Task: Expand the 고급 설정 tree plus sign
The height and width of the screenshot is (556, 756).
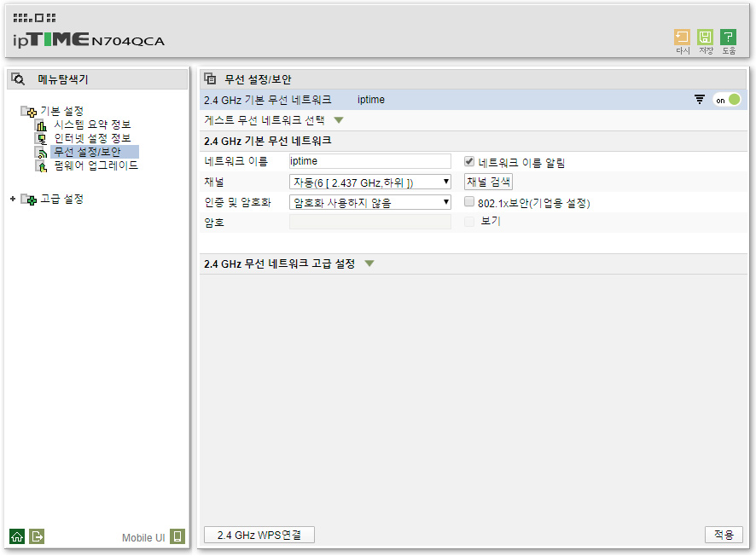Action: click(13, 199)
